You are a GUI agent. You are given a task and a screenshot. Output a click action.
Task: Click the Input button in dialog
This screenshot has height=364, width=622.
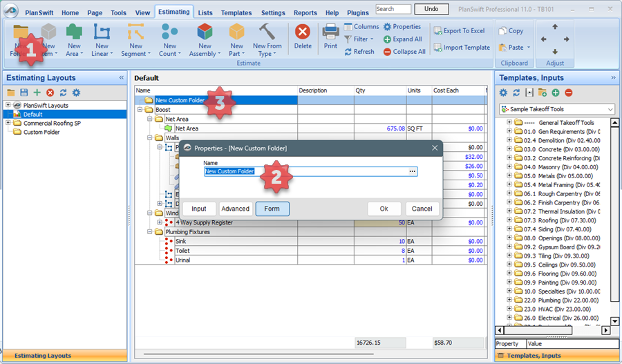click(199, 209)
